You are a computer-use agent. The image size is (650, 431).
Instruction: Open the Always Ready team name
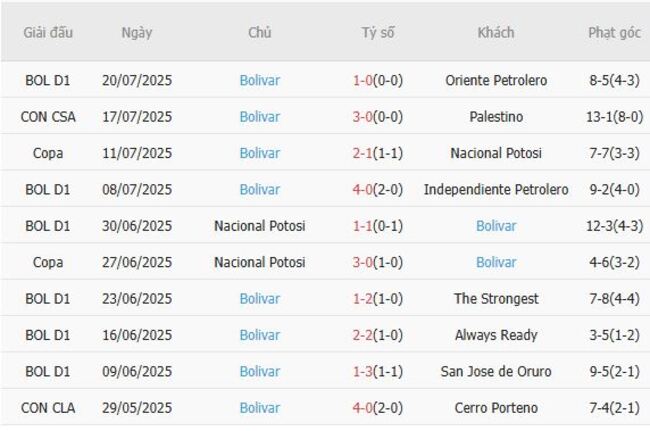(x=496, y=335)
